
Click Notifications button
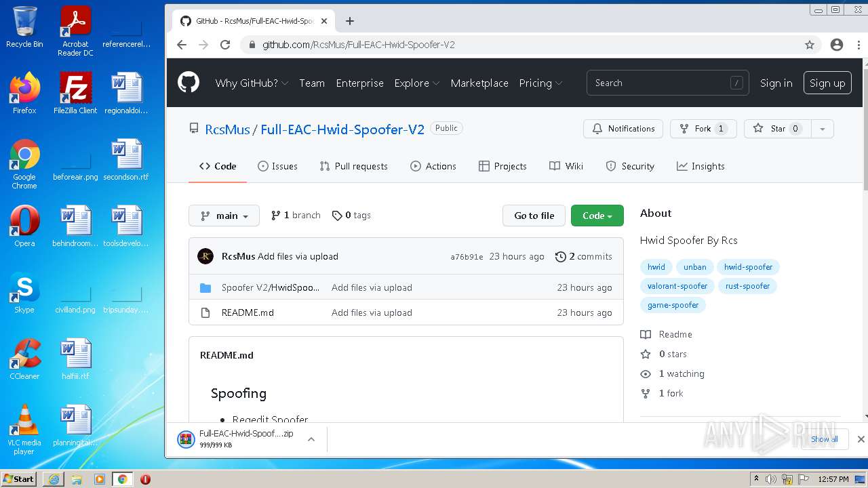[x=623, y=129]
